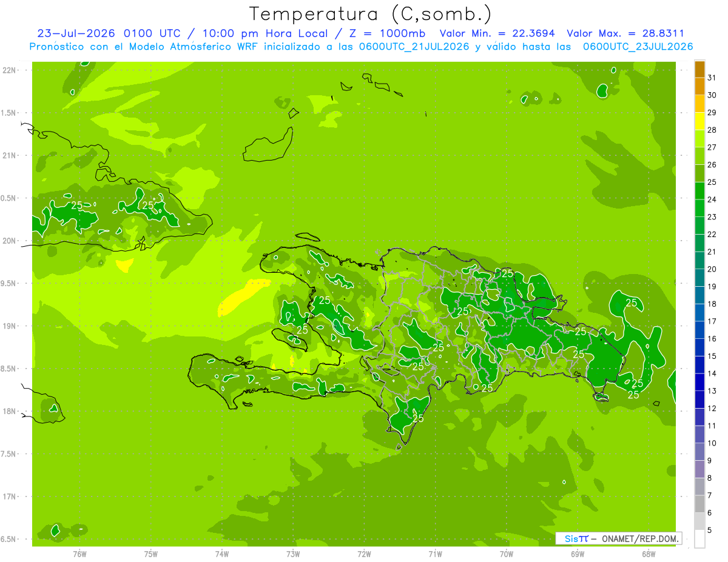Viewport: 728px width, 562px height.
Task: Click the longitude label "75W"
Action: [x=150, y=554]
